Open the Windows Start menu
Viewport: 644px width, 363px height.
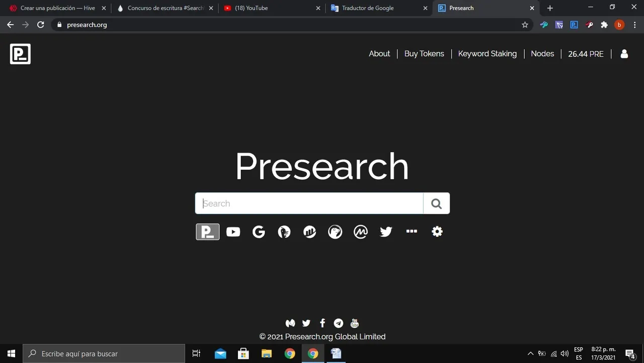pos(11,353)
